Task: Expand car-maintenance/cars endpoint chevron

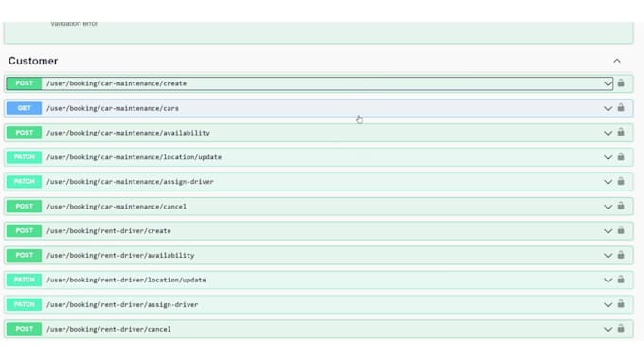Action: (x=608, y=109)
